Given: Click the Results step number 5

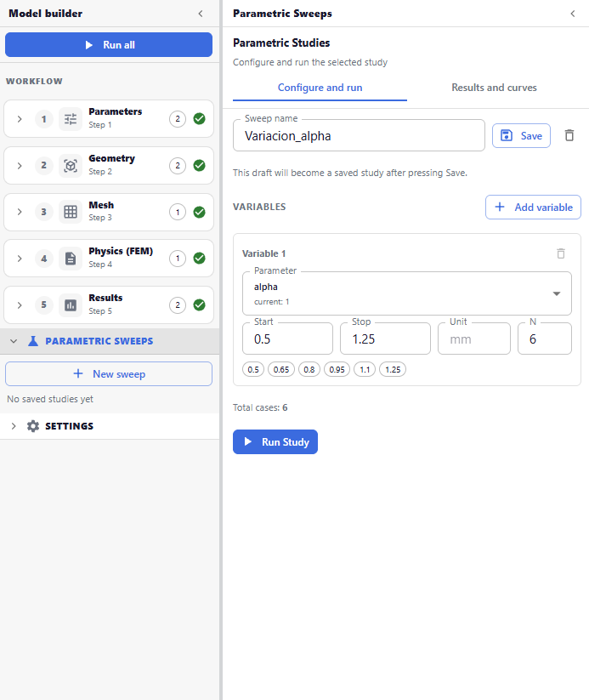Looking at the screenshot, I should [43, 304].
